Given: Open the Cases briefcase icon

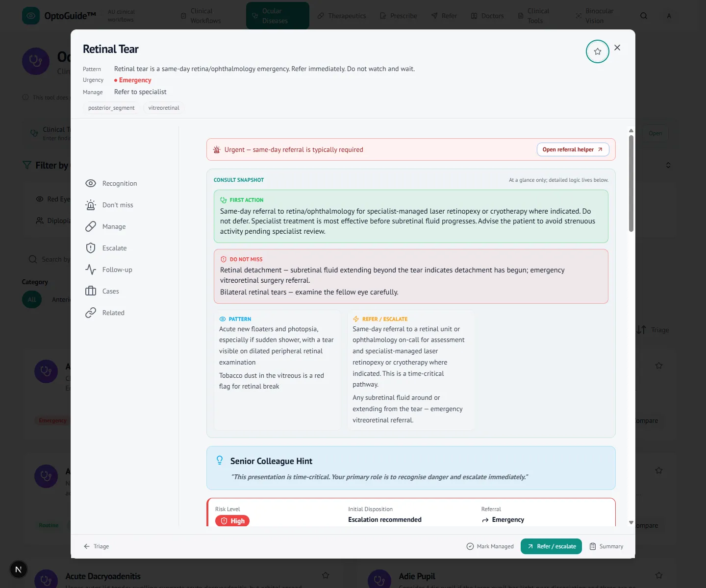Looking at the screenshot, I should (x=91, y=291).
